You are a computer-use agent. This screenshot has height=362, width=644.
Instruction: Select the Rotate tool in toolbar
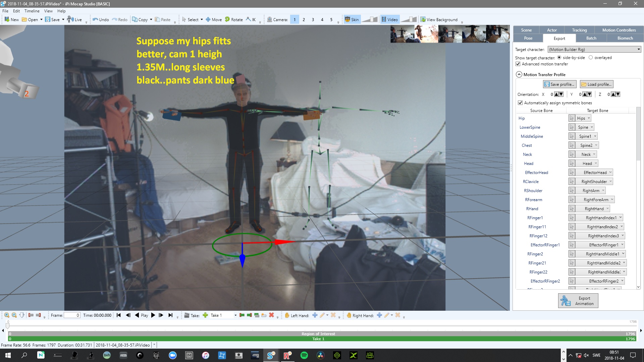(x=234, y=19)
